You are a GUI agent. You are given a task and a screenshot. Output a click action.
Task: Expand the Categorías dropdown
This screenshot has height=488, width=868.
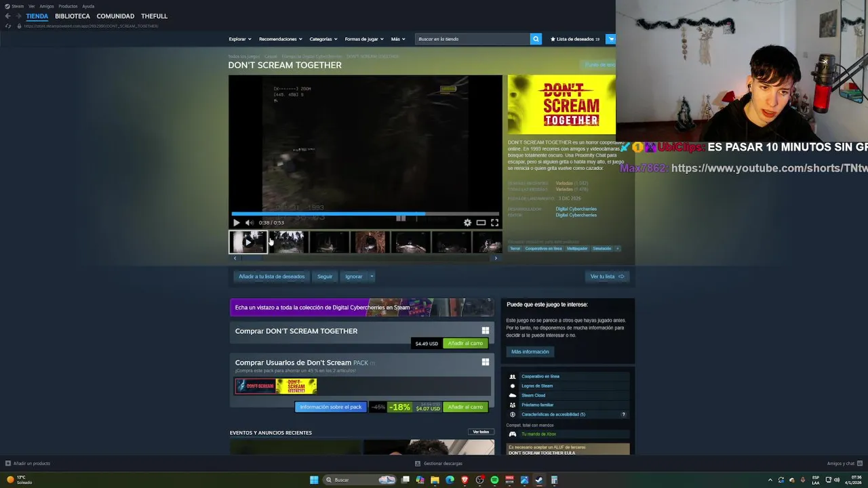(x=323, y=39)
